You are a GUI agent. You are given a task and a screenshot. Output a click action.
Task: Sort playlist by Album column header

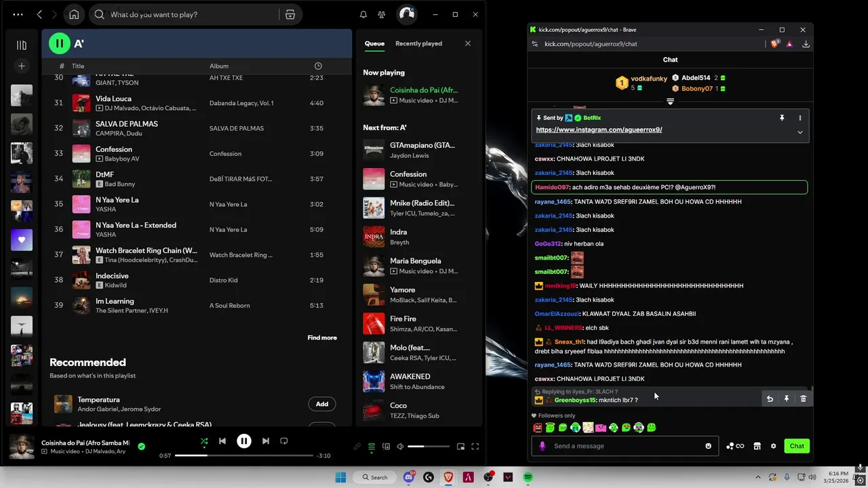pos(219,66)
